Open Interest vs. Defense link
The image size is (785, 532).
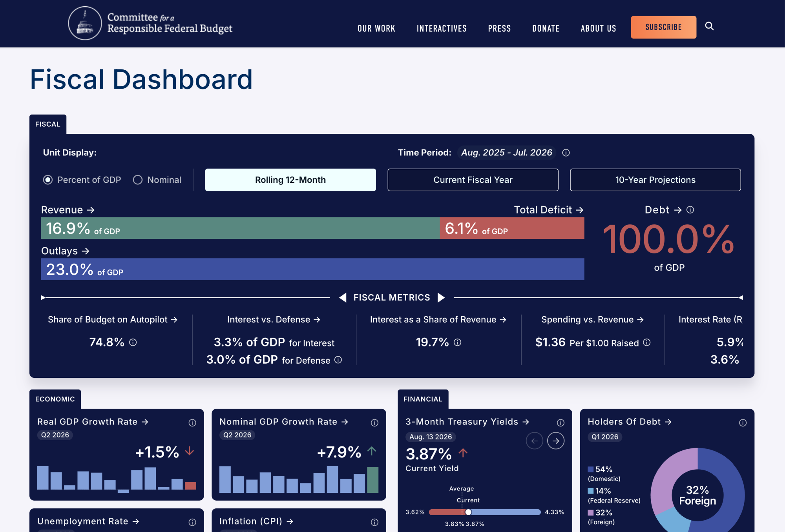click(274, 320)
